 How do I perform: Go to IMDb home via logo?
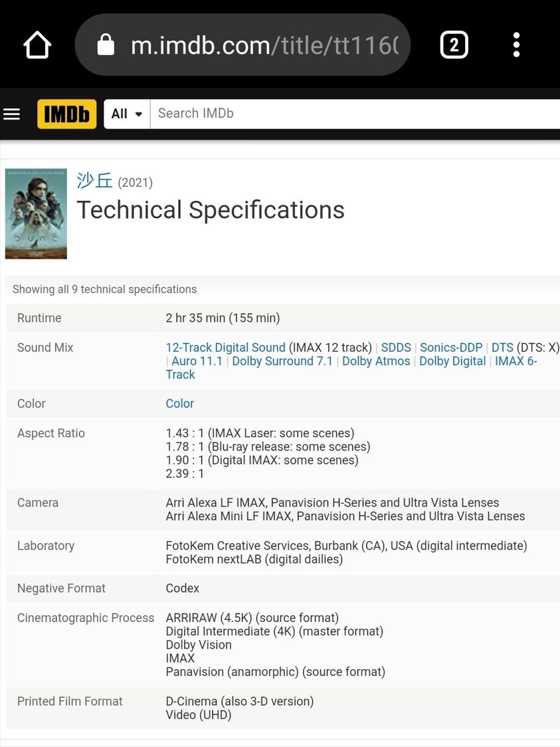(x=66, y=114)
